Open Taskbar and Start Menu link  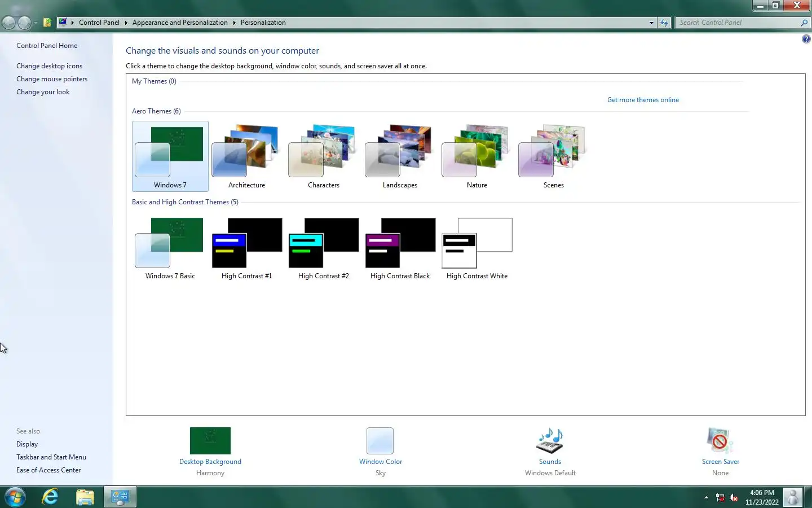(51, 457)
